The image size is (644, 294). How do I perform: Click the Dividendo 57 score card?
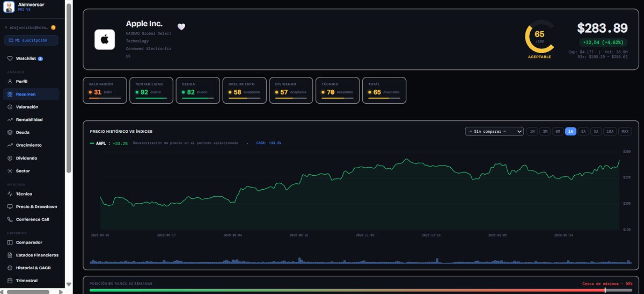point(291,89)
